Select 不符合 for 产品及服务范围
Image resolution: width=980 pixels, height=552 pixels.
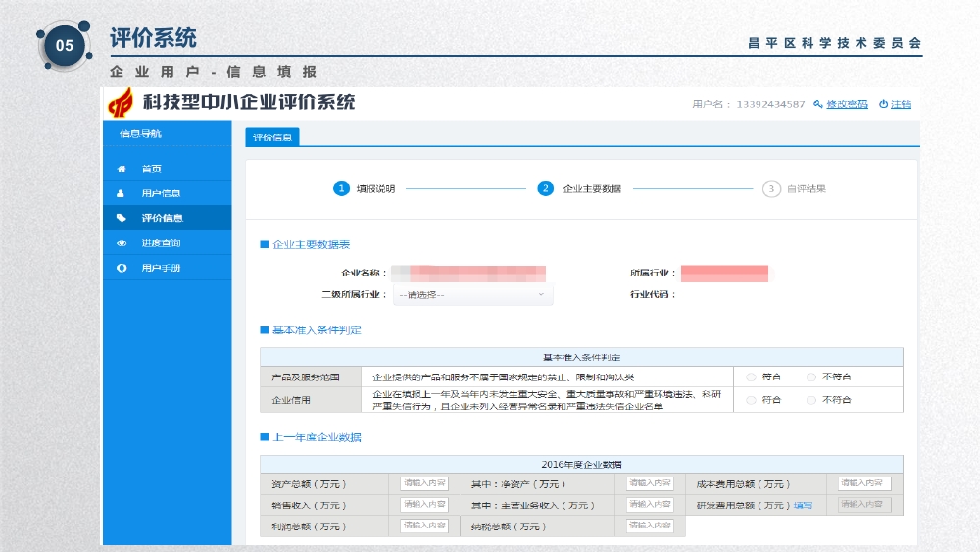(x=811, y=376)
